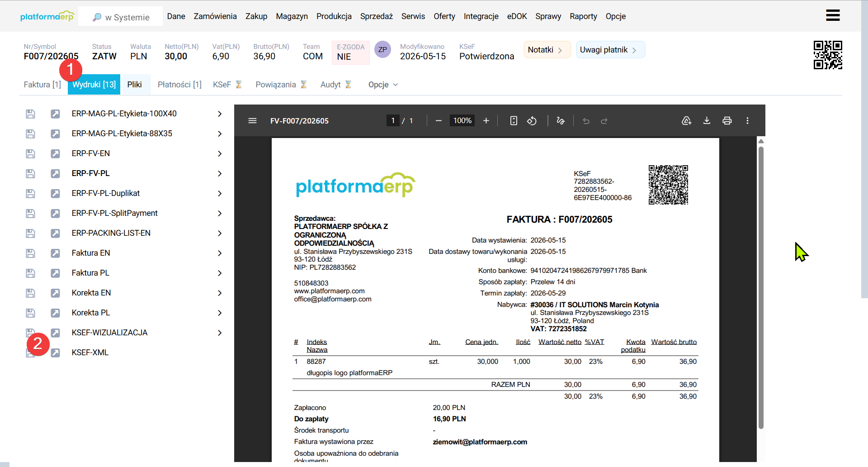This screenshot has height=467, width=868.
Task: Expand Faktura PL row chevron
Action: click(220, 273)
